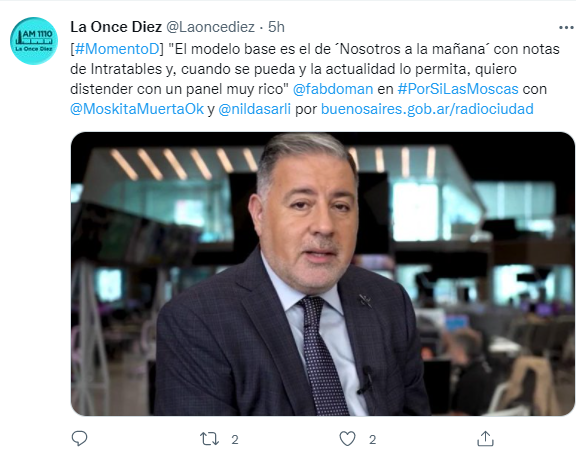Open buenosaires.gob.ar/radiociudad link

(427, 109)
